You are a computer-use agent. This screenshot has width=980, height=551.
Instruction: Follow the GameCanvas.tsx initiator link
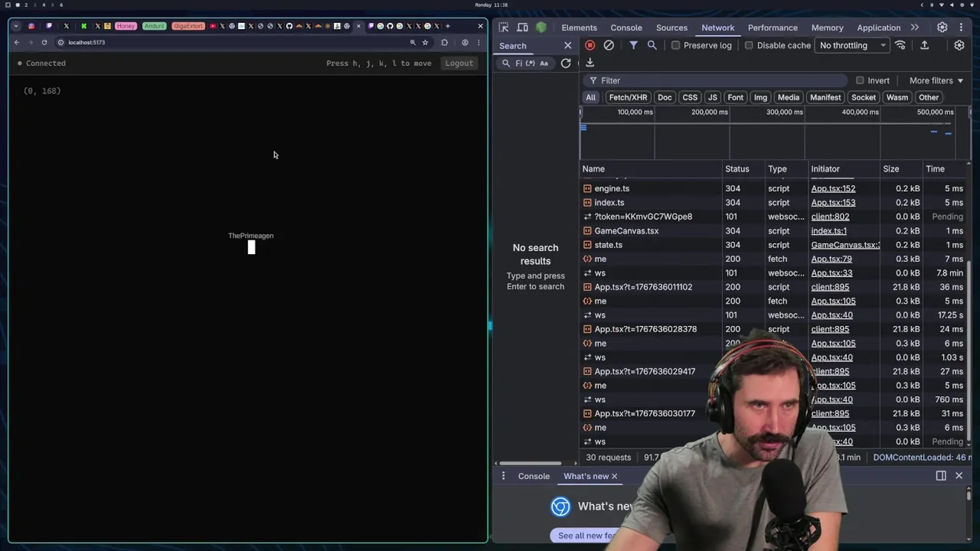point(845,245)
